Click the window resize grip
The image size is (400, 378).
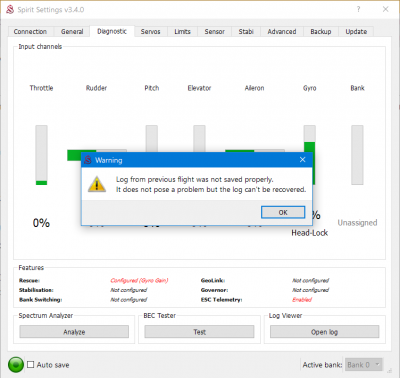(389, 371)
